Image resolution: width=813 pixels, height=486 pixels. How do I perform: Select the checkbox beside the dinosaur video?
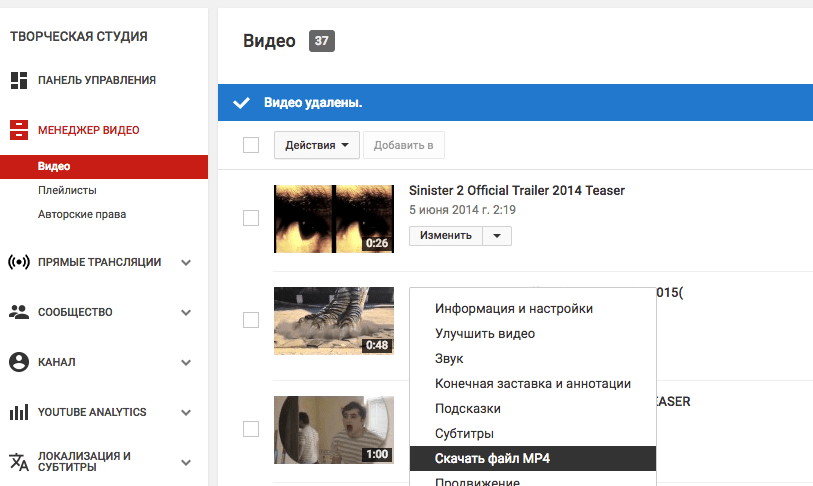[x=251, y=320]
